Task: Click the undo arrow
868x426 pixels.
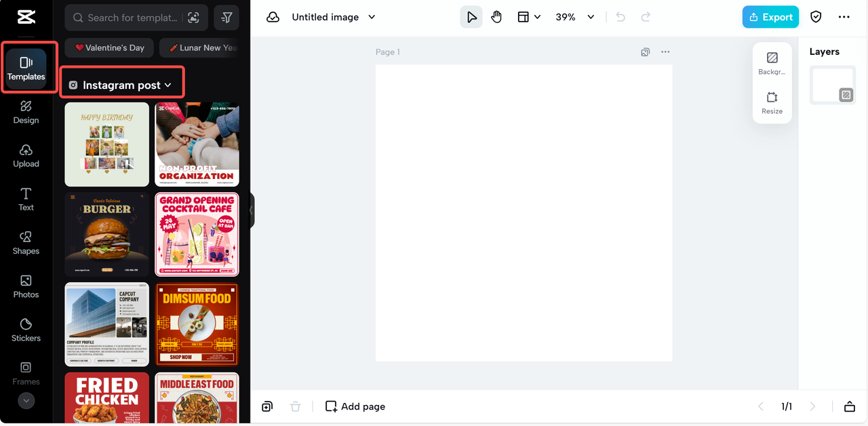Action: coord(620,17)
